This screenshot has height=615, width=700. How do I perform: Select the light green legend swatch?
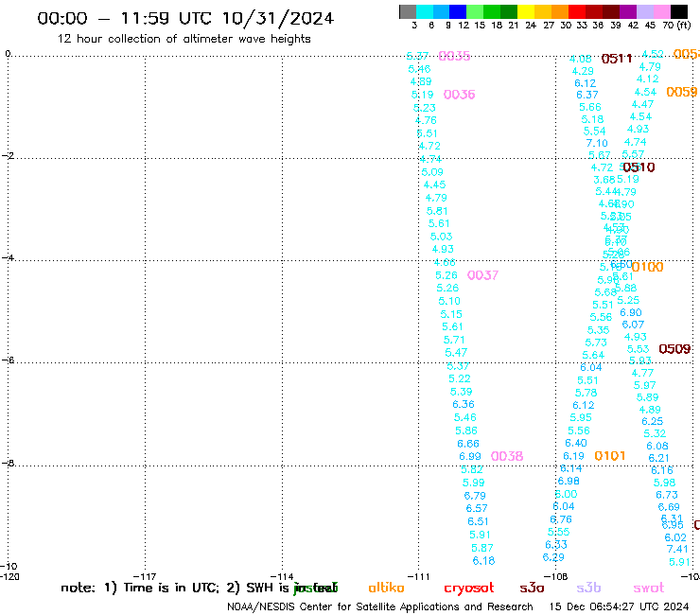click(475, 11)
